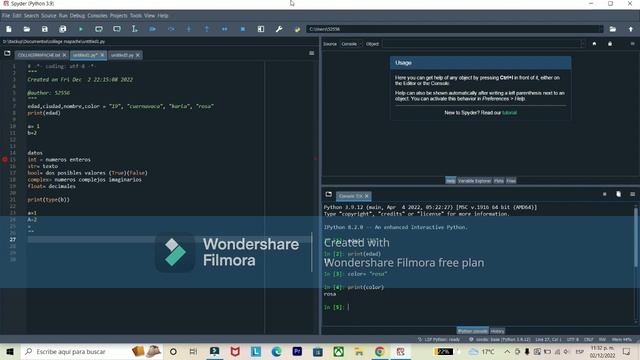
Task: Select the Plots pane tab
Action: click(499, 180)
